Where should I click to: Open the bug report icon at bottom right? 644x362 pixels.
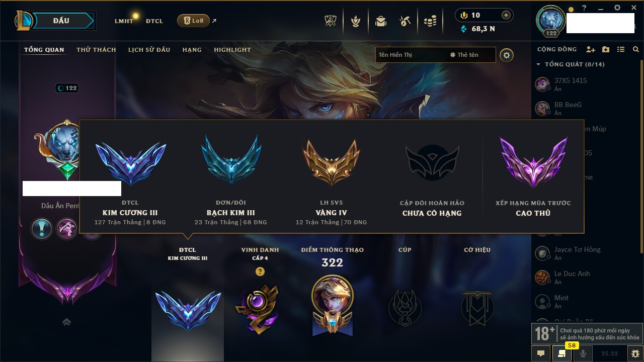click(636, 353)
